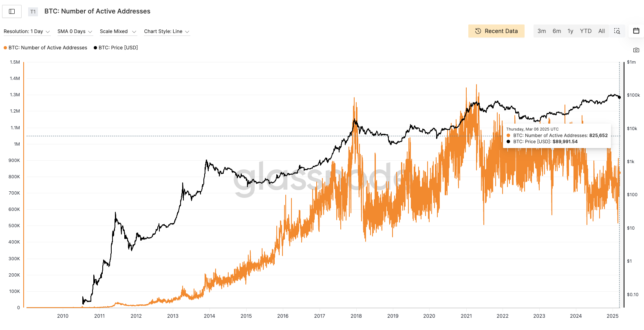This screenshot has height=330, width=644.
Task: Open the Scale Mixed dropdown
Action: [x=118, y=31]
